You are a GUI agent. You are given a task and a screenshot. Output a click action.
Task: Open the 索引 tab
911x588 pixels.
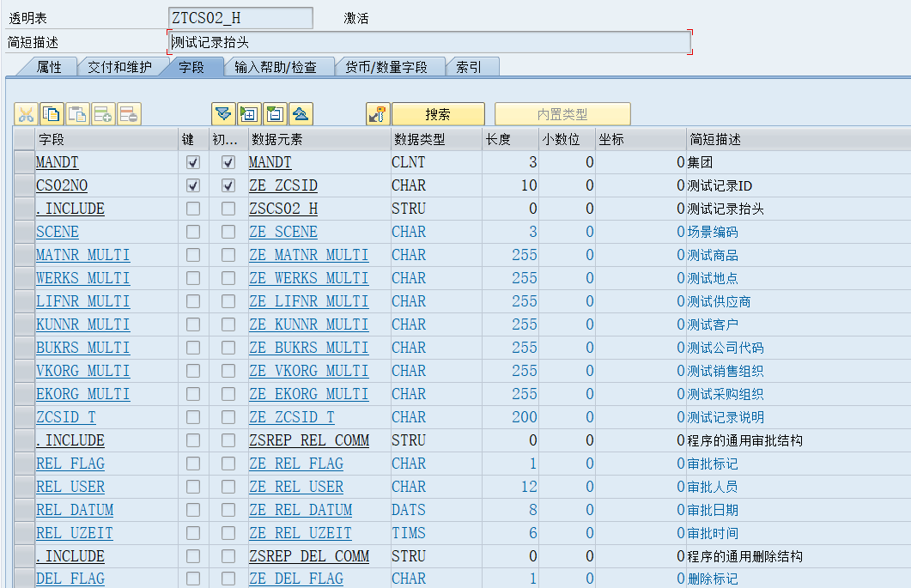(x=469, y=68)
